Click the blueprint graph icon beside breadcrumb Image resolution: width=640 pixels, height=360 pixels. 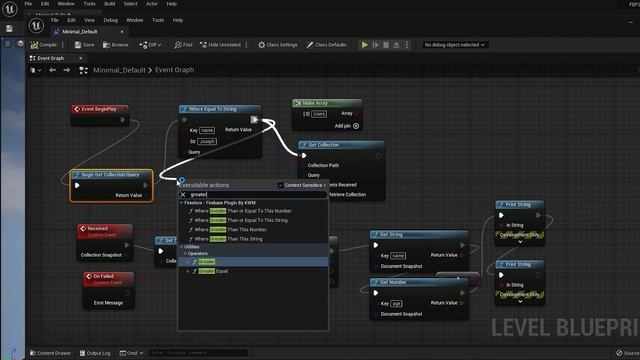pyautogui.click(x=83, y=70)
